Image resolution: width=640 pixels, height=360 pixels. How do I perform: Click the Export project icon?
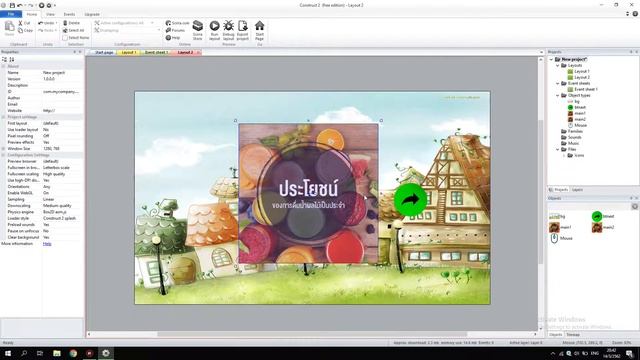[242, 26]
